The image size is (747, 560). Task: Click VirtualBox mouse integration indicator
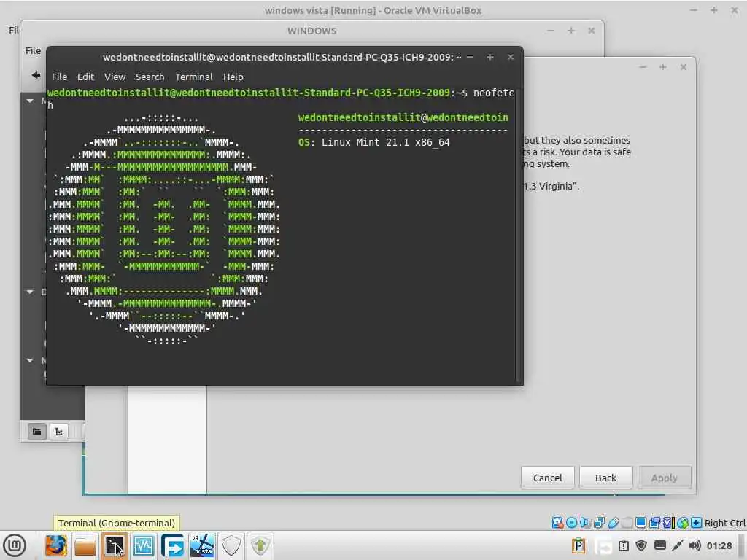click(683, 523)
